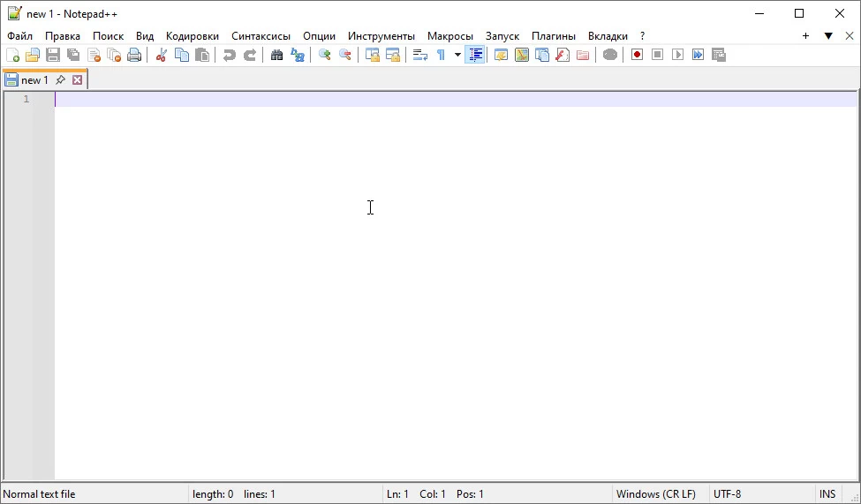The width and height of the screenshot is (861, 504).
Task: Open the tab list down-triangle at top right
Action: click(x=828, y=36)
